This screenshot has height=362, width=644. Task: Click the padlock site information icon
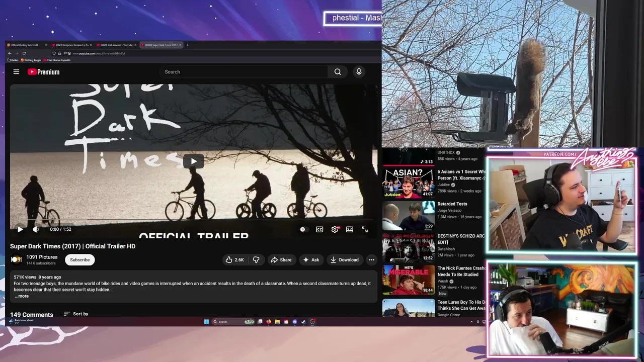(59, 53)
